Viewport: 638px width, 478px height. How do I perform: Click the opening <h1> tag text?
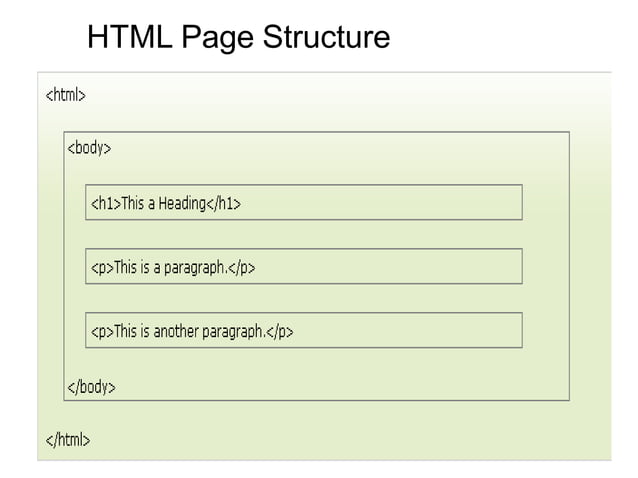coord(105,203)
